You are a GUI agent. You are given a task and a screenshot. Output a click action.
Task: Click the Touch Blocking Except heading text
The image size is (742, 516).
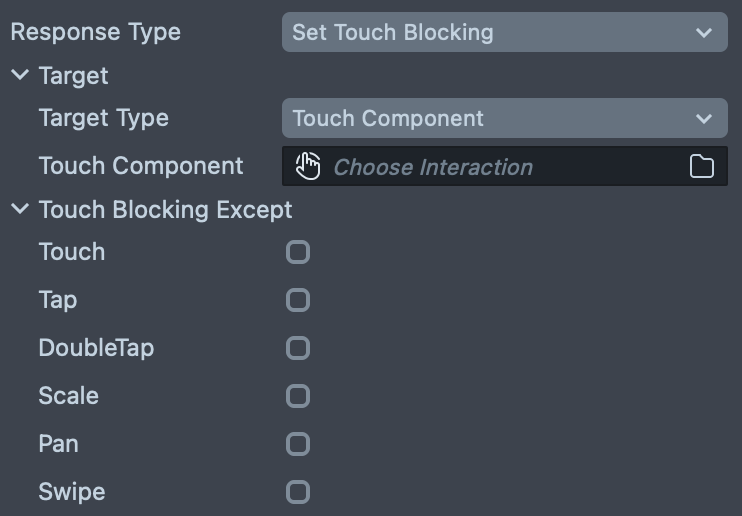pos(165,210)
